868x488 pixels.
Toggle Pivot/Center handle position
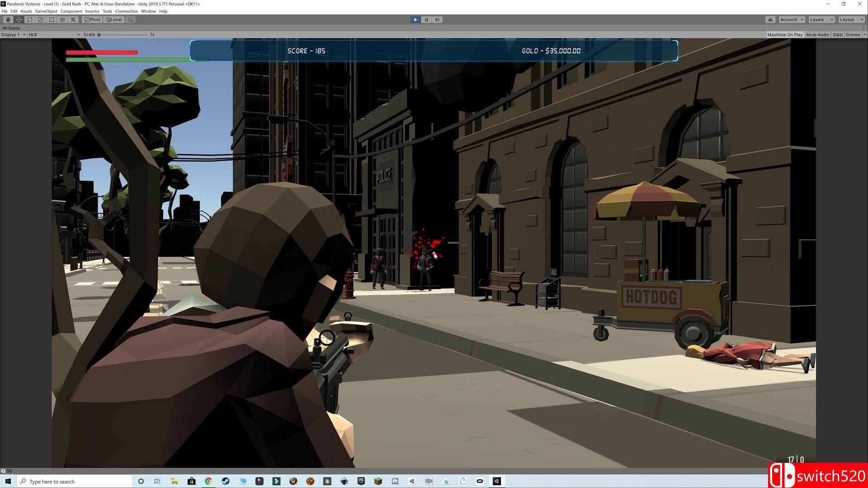tap(92, 19)
